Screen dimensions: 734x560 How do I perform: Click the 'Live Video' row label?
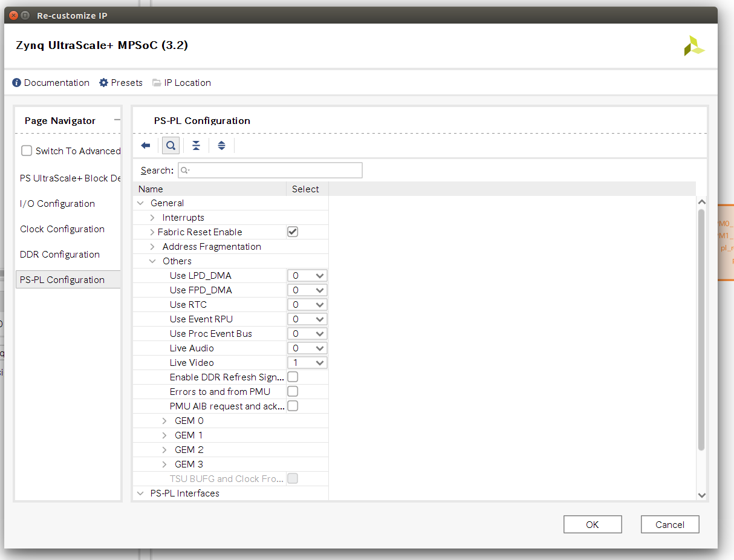click(x=192, y=363)
